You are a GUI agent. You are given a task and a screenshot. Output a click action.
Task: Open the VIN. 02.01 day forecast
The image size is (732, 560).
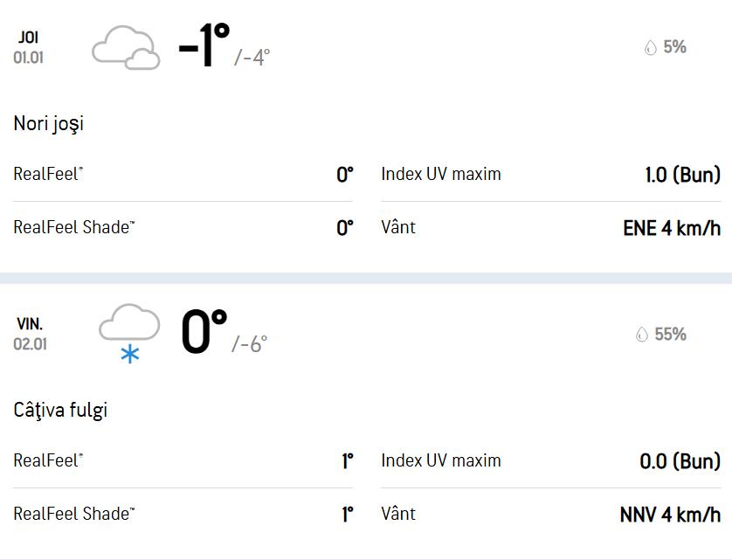click(x=30, y=334)
